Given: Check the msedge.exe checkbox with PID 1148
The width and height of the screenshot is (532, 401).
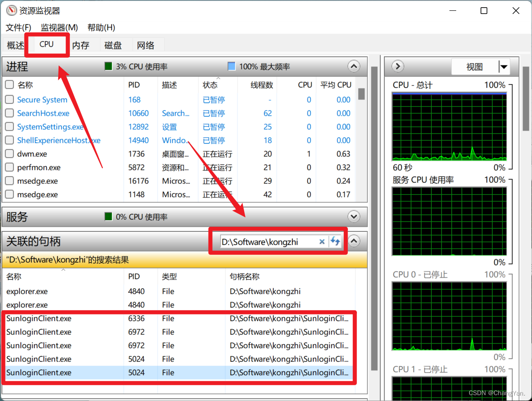Looking at the screenshot, I should point(9,194).
